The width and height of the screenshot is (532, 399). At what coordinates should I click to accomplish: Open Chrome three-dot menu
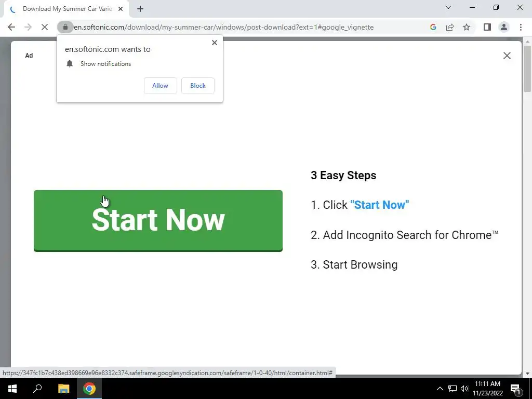tap(521, 27)
